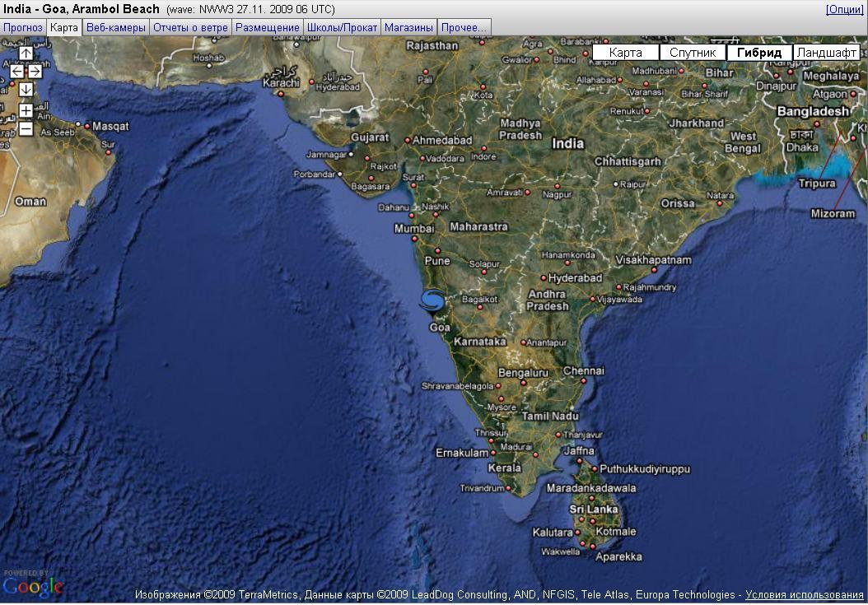Screen dimensions: 868x605
Task: Select the Школы/Прокат tab
Action: pos(342,27)
